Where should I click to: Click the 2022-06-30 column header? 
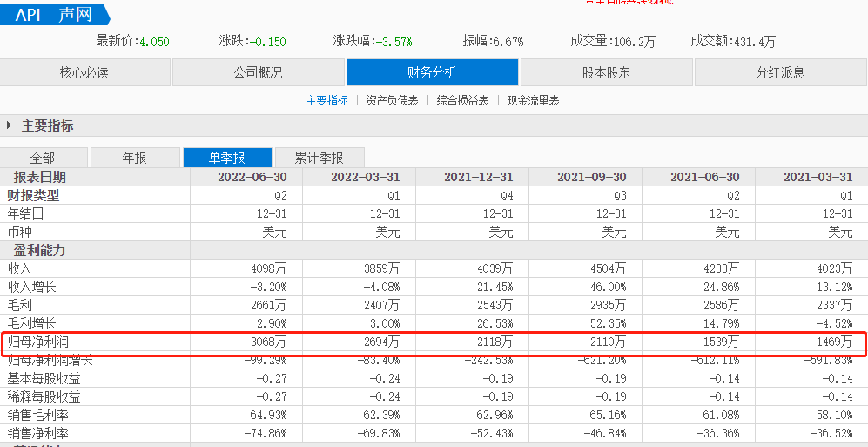coord(252,177)
